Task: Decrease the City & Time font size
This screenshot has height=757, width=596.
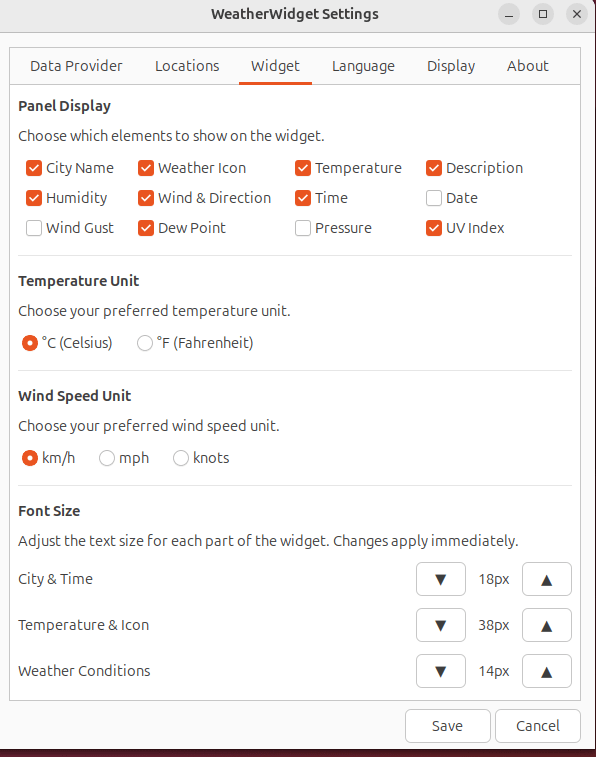Action: tap(441, 579)
